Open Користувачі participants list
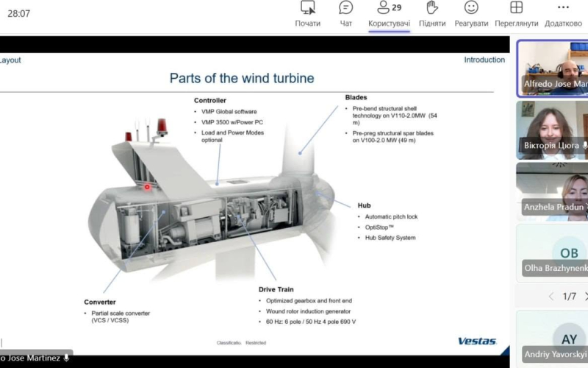 point(389,14)
